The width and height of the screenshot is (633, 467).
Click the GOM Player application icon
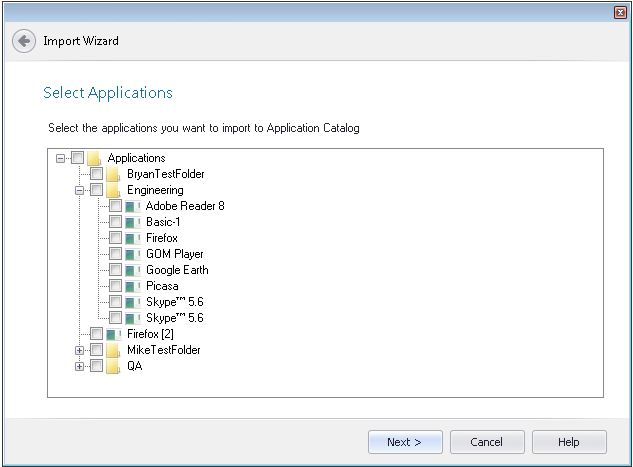132,254
